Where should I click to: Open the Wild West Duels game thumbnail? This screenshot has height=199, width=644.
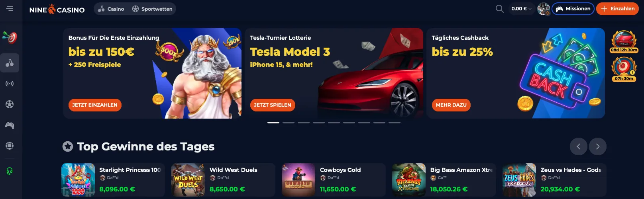(188, 180)
